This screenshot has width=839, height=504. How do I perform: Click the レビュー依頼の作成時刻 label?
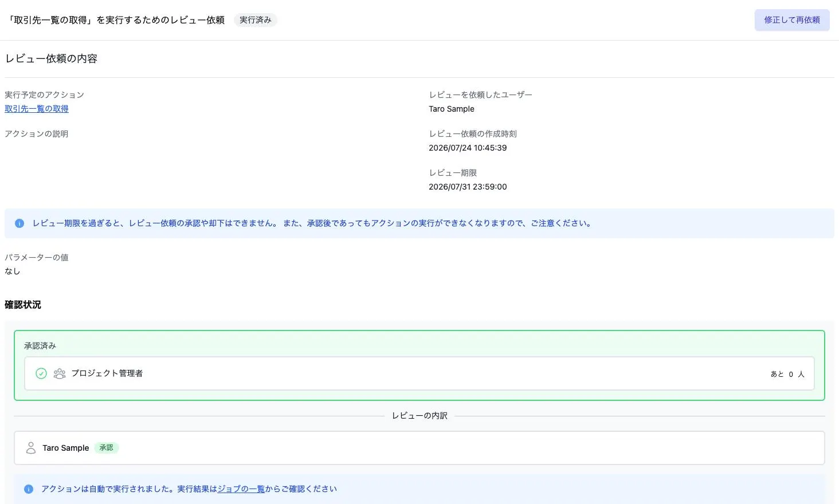point(473,134)
